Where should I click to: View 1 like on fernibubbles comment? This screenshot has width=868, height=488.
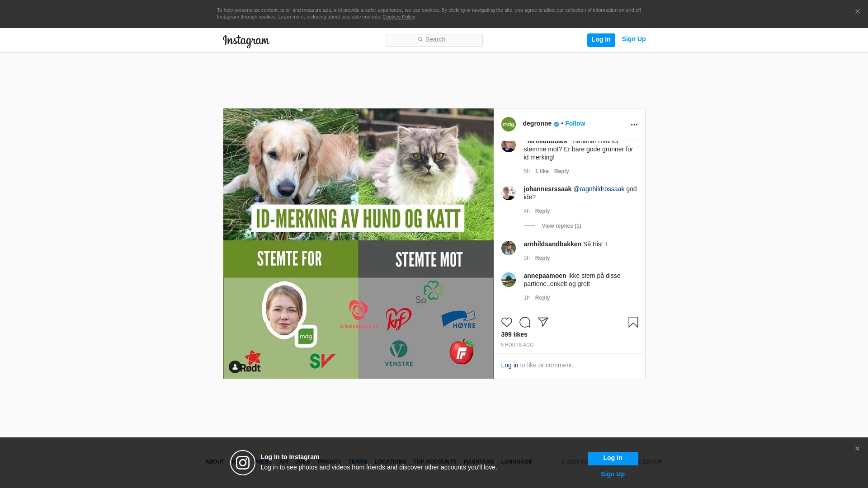click(542, 172)
